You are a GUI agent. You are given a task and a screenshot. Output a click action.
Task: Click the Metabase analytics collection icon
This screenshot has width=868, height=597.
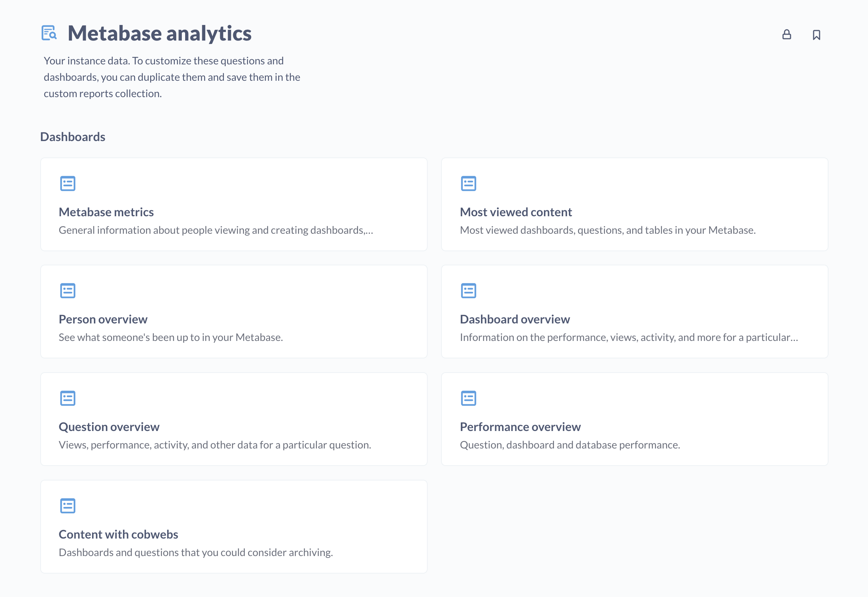click(x=49, y=33)
